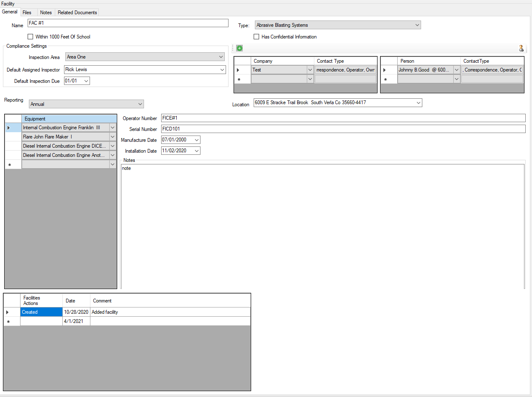Open the Inspection Area dropdown
The height and width of the screenshot is (397, 532).
point(221,57)
